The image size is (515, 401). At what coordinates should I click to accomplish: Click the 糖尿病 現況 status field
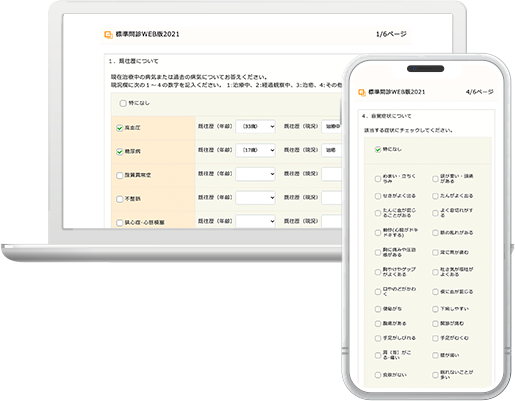click(x=332, y=150)
